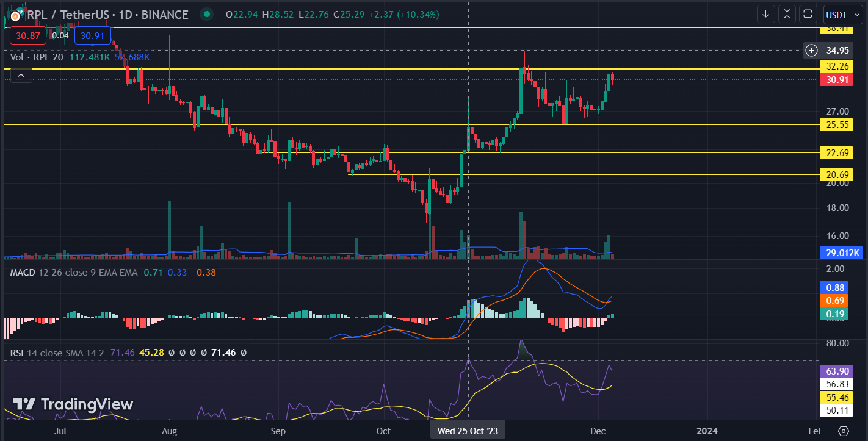Screen dimensions: 868x441
Task: Click the Dec label on time axis
Action: click(598, 431)
